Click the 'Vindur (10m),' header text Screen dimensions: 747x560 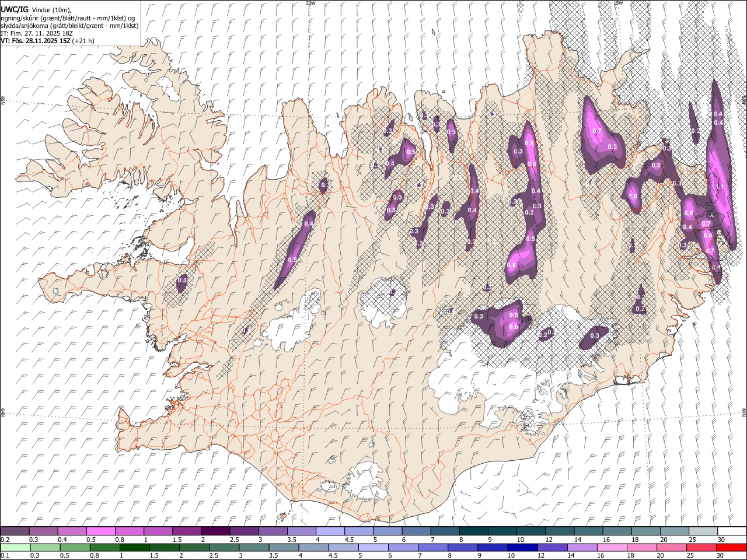(x=52, y=10)
